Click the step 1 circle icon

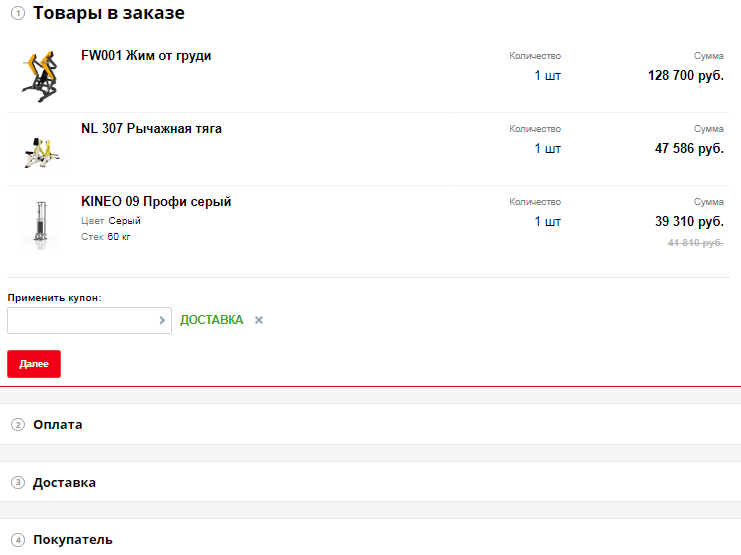coord(18,13)
